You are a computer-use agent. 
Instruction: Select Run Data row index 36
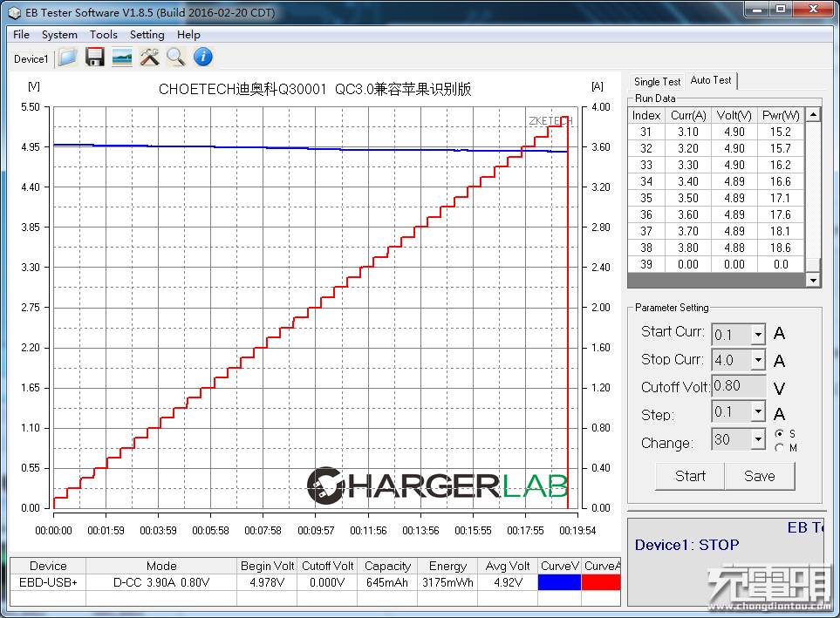(716, 214)
